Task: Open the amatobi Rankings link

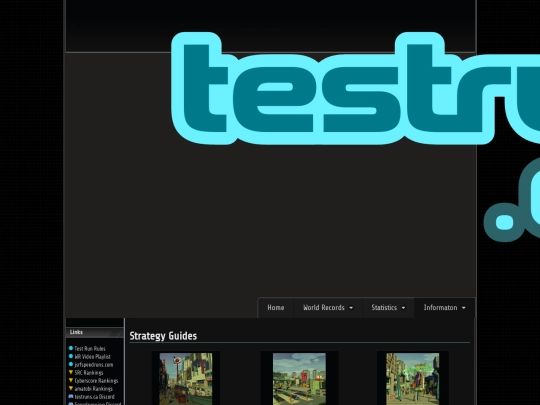Action: pyautogui.click(x=93, y=388)
